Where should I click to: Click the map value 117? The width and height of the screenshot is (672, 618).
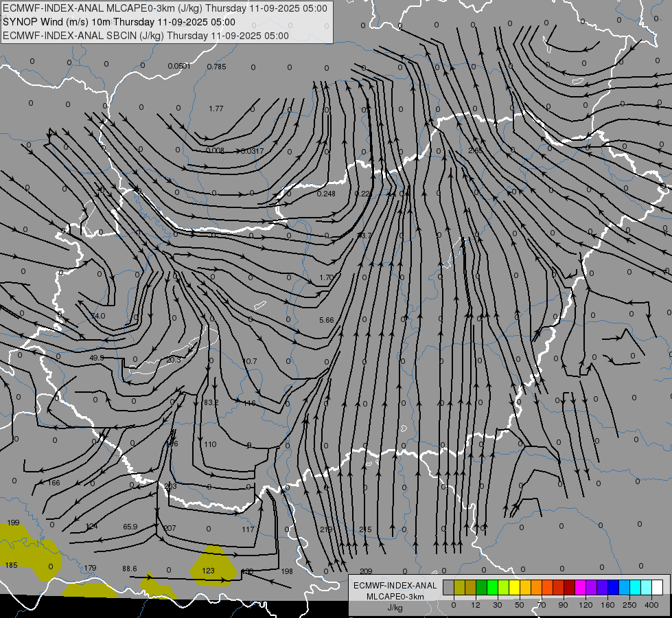point(248,529)
